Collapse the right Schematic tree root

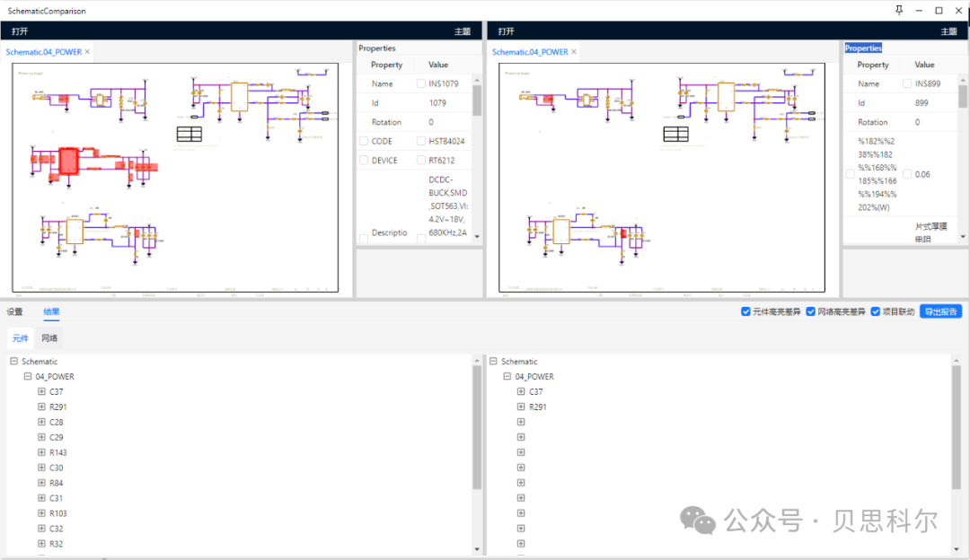[493, 361]
